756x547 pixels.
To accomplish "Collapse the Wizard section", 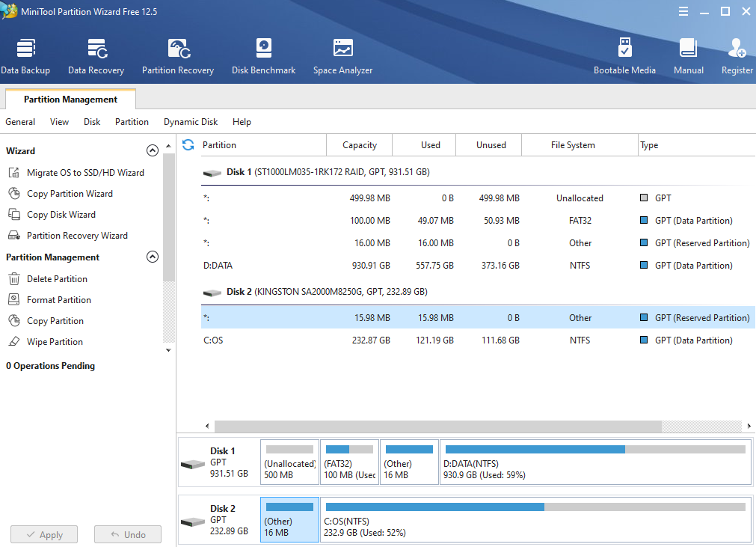I will pyautogui.click(x=153, y=150).
